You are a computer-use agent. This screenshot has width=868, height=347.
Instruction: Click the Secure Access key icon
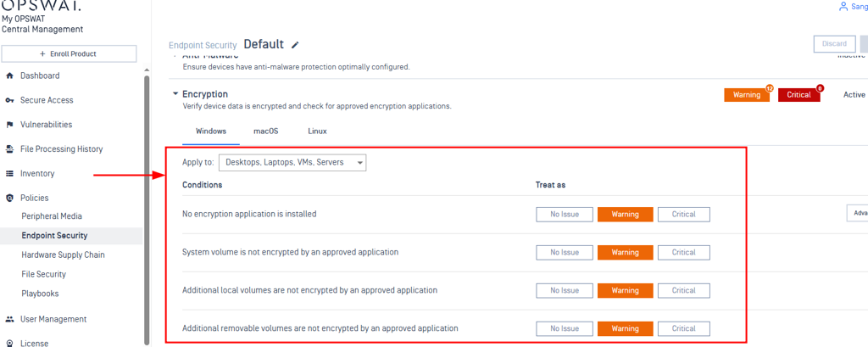coord(9,100)
